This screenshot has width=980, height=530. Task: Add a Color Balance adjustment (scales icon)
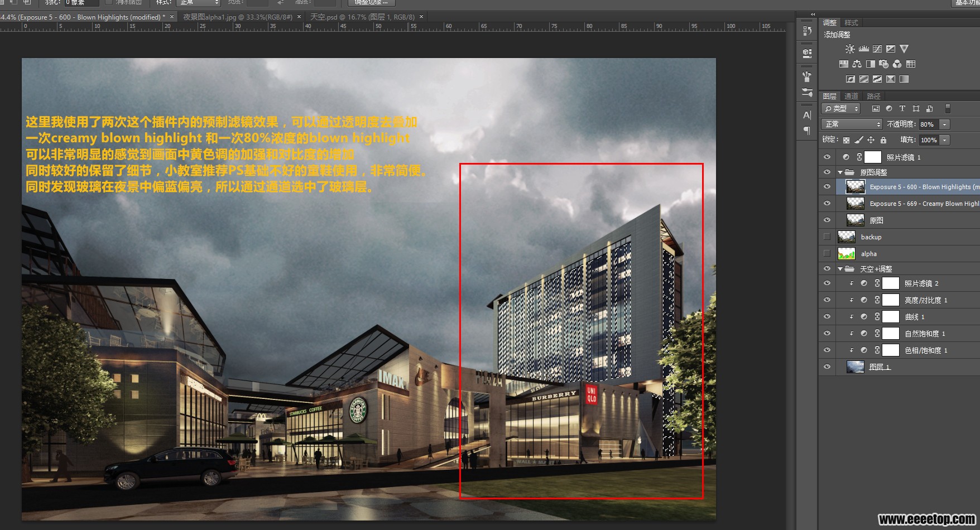(857, 64)
